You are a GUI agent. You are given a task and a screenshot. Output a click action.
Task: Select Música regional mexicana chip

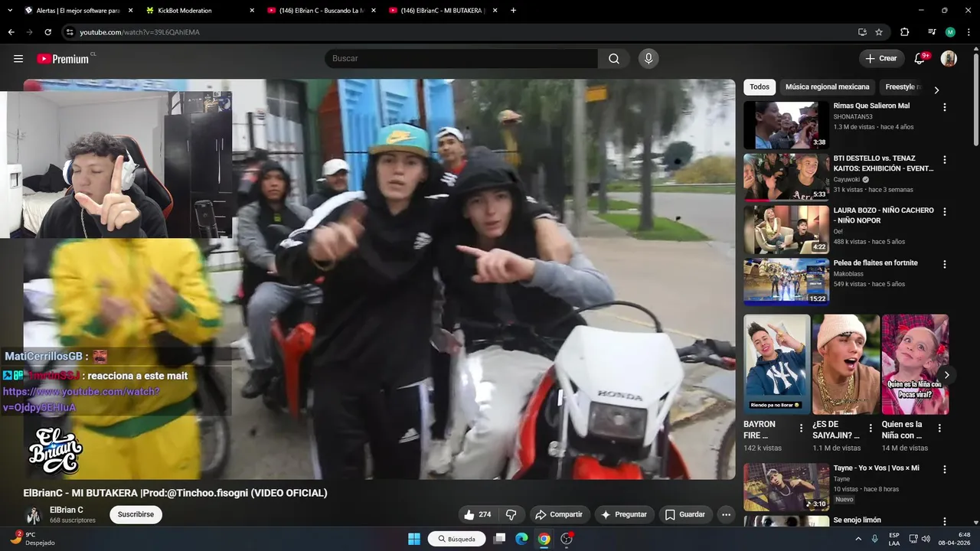[828, 87]
